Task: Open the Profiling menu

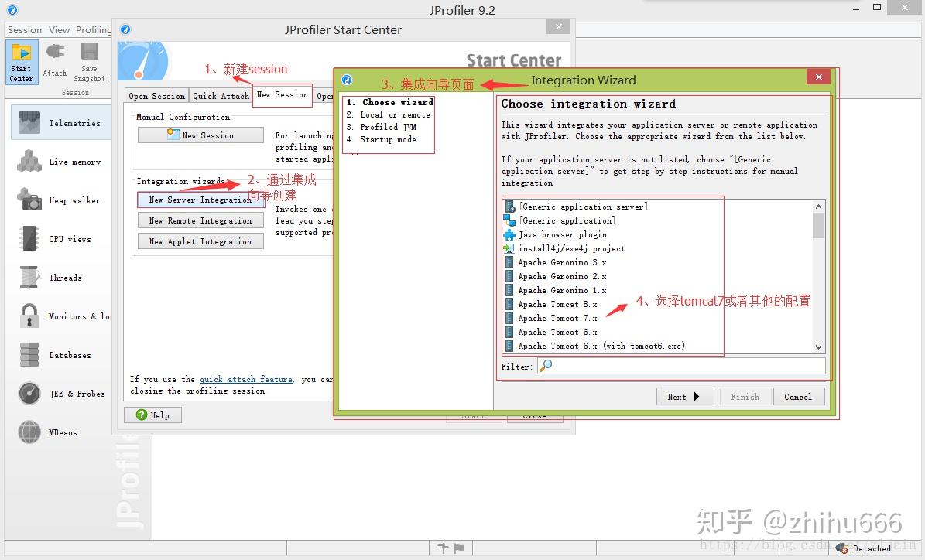Action: coord(94,29)
